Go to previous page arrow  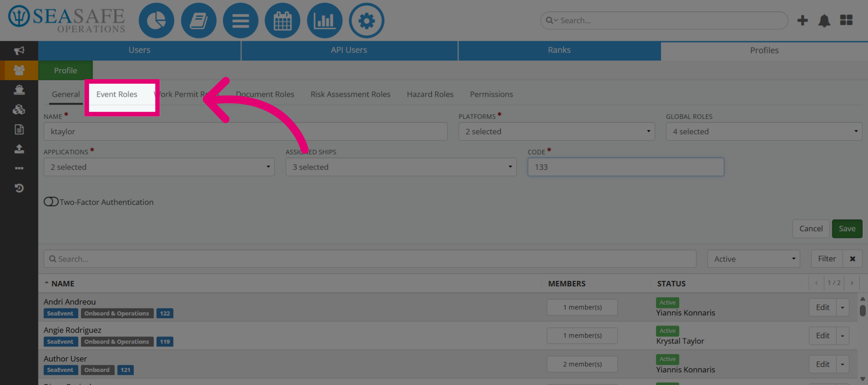tap(816, 283)
